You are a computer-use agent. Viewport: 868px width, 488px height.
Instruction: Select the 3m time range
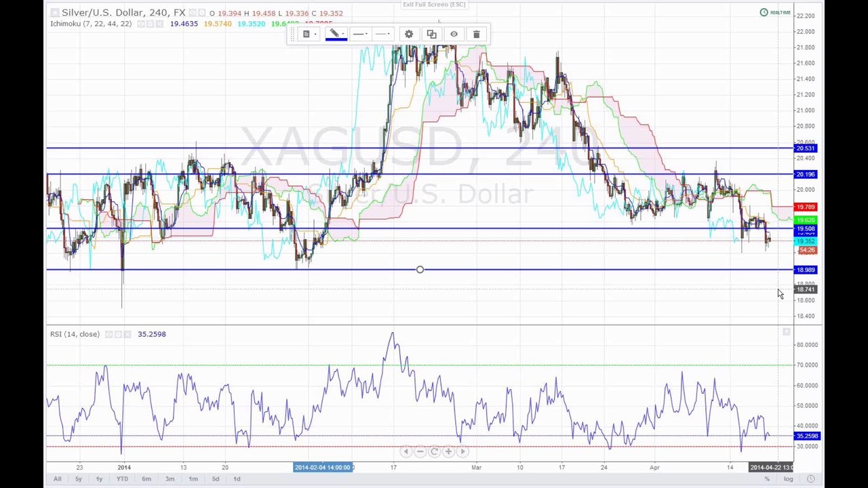pos(170,479)
